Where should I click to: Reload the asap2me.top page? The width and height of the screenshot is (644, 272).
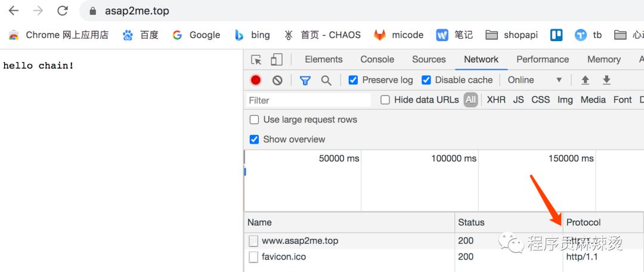63,11
